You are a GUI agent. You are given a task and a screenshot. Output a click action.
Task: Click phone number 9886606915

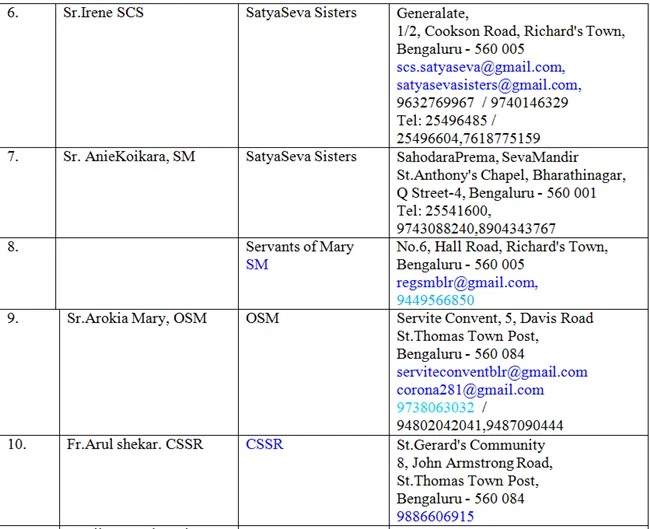[435, 516]
